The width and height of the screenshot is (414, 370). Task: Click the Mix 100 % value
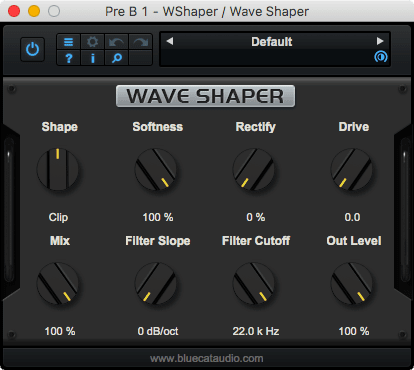(60, 331)
